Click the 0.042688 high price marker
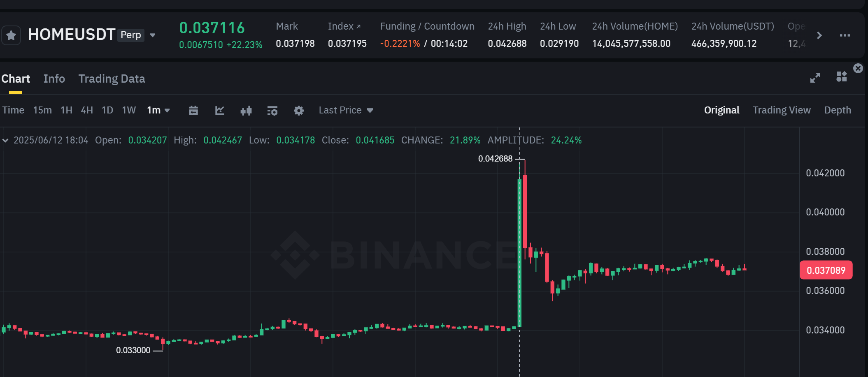Image resolution: width=868 pixels, height=377 pixels. click(x=495, y=159)
